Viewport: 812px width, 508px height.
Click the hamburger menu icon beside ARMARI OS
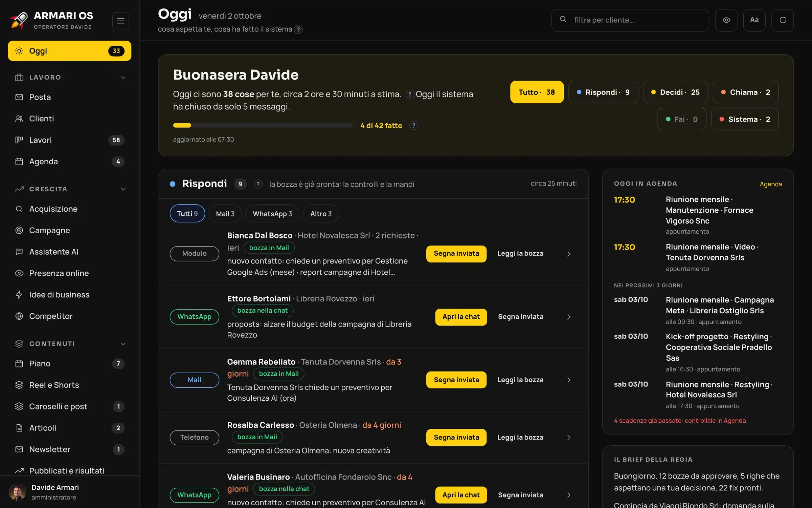pyautogui.click(x=120, y=21)
